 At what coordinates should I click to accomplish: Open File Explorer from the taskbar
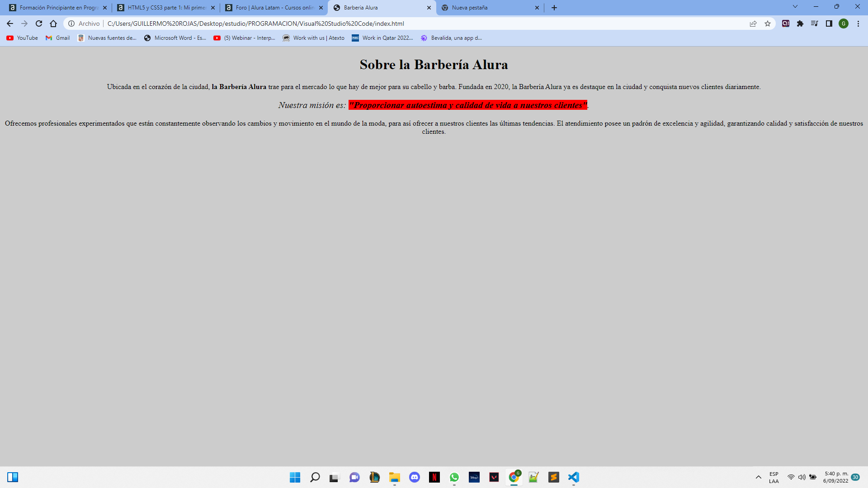coord(395,477)
